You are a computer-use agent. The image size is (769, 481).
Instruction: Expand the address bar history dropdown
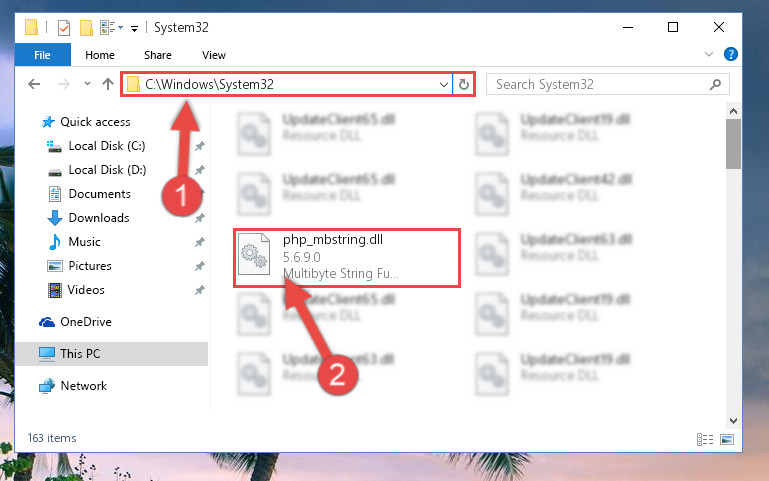click(444, 85)
